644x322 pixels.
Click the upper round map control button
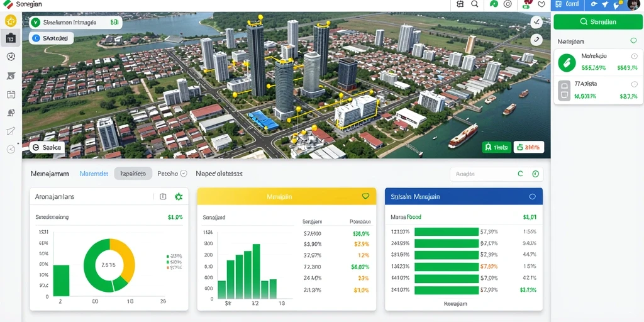point(536,22)
